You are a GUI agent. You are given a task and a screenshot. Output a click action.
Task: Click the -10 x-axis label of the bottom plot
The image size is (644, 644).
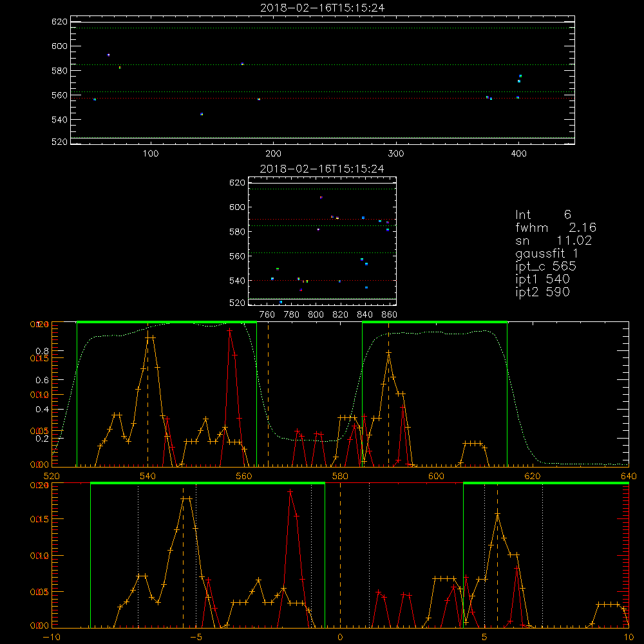[52, 637]
